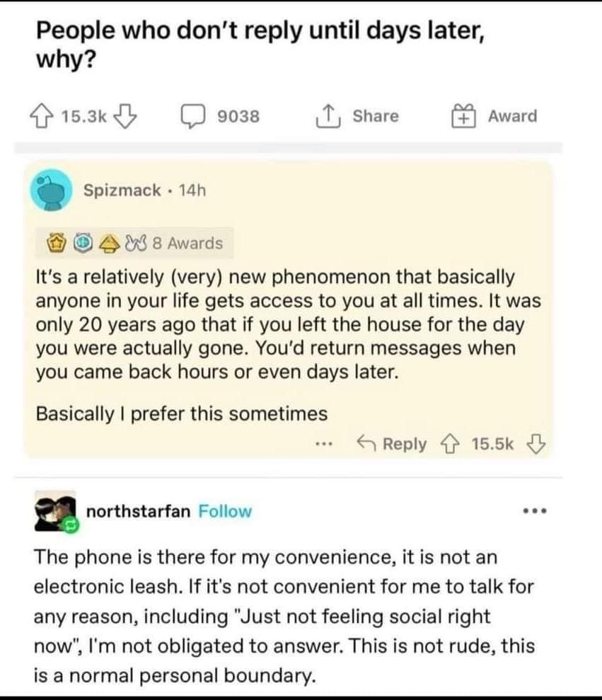Image resolution: width=602 pixels, height=700 pixels.
Task: Open Spizmack username profile link
Action: [x=122, y=190]
